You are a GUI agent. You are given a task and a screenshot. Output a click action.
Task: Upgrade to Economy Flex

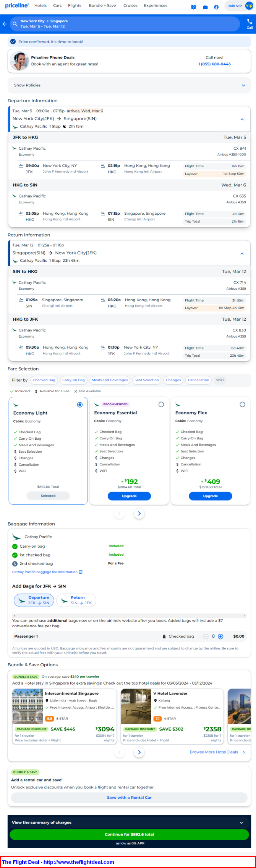pos(210,496)
